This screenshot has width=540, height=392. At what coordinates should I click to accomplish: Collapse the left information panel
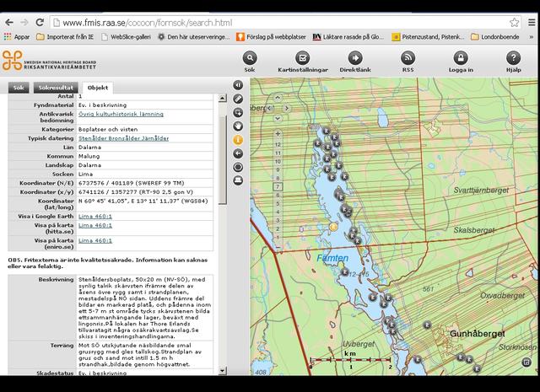pyautogui.click(x=238, y=85)
